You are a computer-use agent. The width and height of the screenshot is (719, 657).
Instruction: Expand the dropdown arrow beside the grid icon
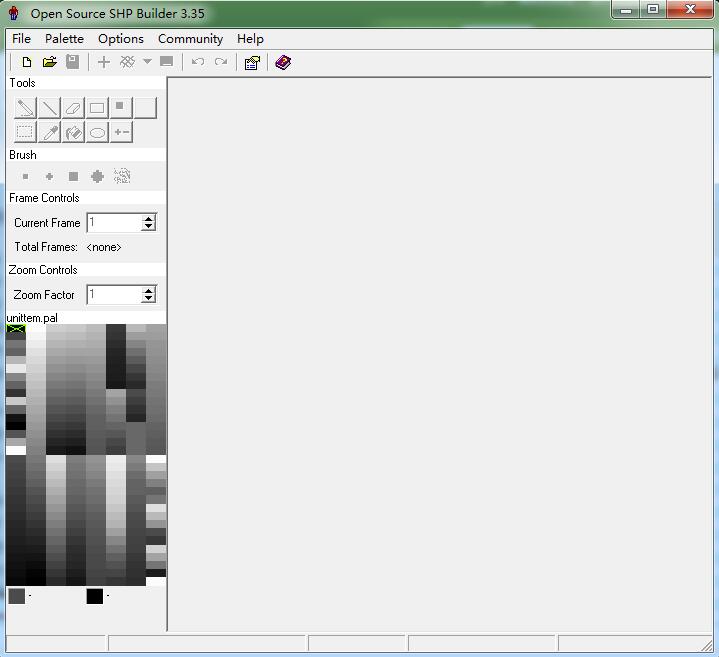pos(147,62)
